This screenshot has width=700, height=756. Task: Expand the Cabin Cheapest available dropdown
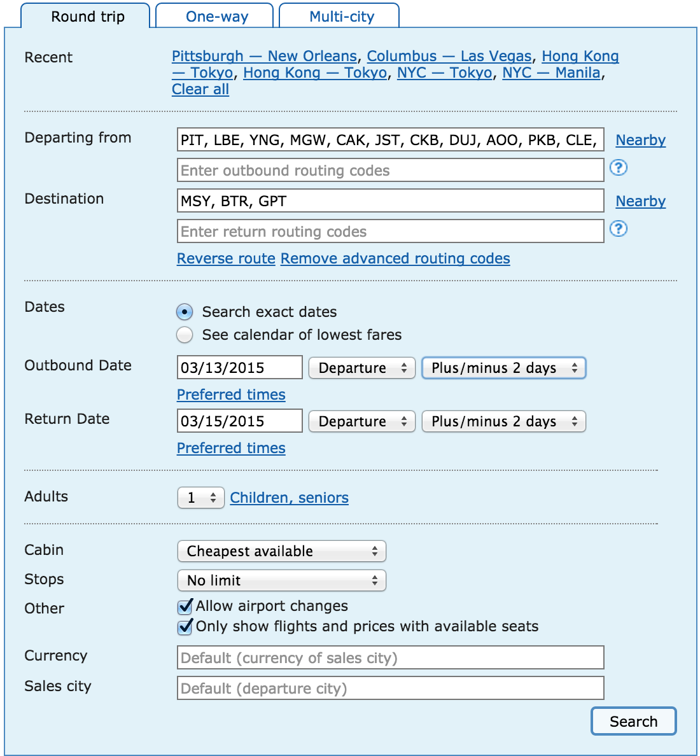(281, 551)
